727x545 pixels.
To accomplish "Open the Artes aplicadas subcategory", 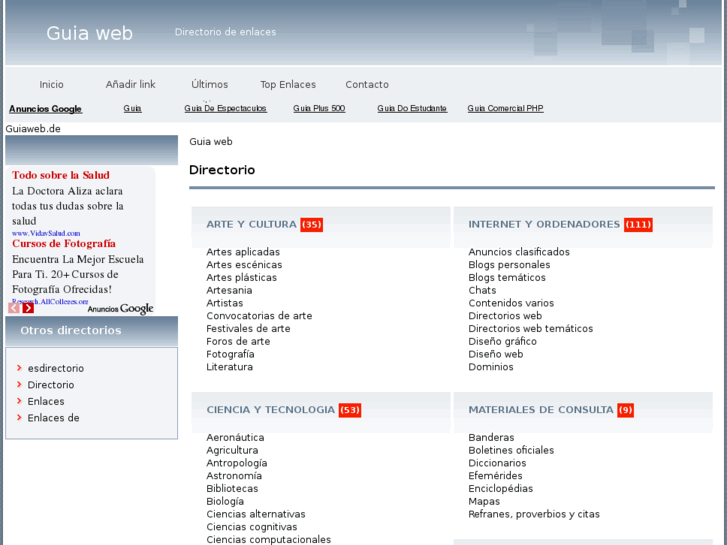I will (243, 252).
